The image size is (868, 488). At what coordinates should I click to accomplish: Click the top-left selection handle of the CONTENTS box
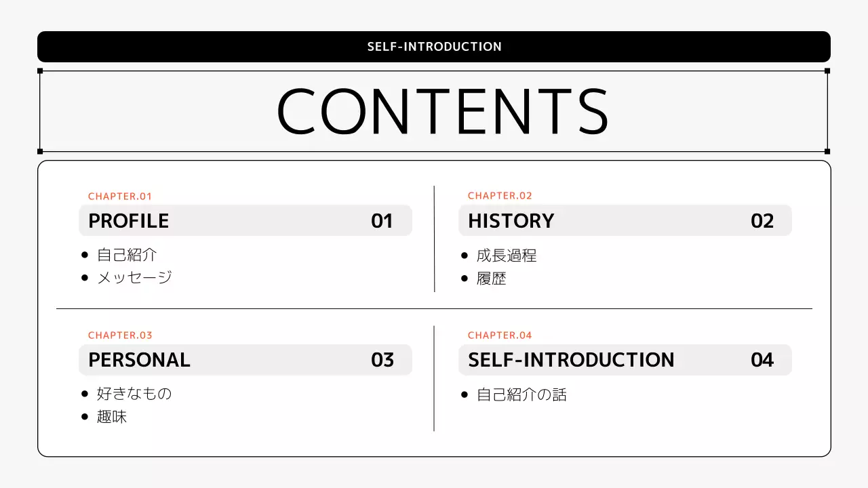pyautogui.click(x=40, y=70)
